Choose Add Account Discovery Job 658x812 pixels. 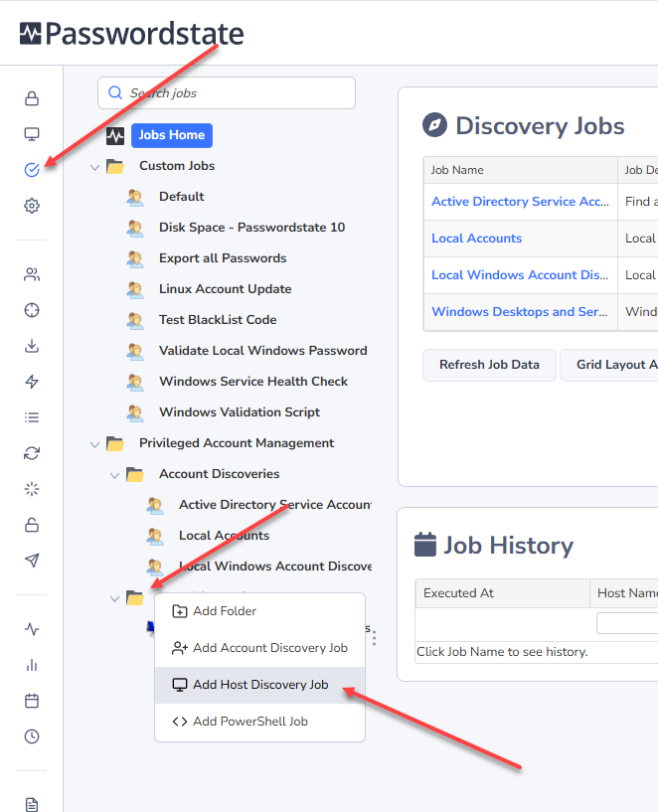click(259, 648)
